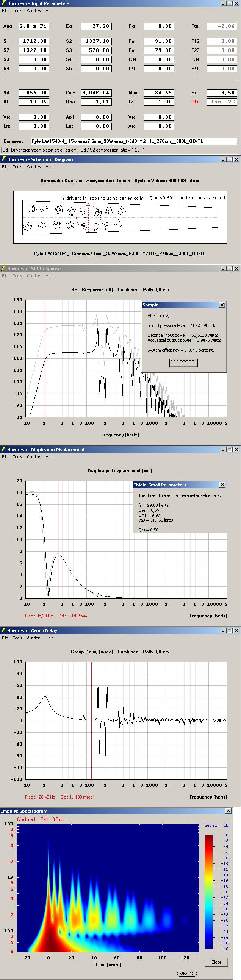Click the Hornresp icon in SPL Response title bar
The height and width of the screenshot is (980, 241).
[3, 269]
